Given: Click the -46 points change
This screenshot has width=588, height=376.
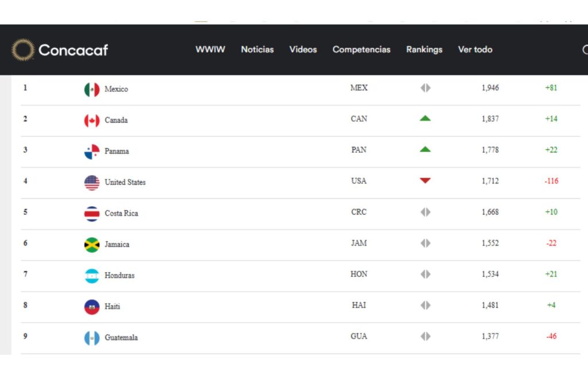Looking at the screenshot, I should click(x=551, y=336).
